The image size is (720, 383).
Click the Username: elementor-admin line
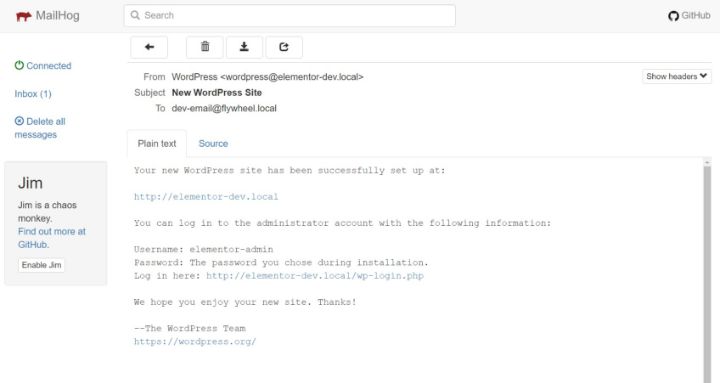(203, 249)
